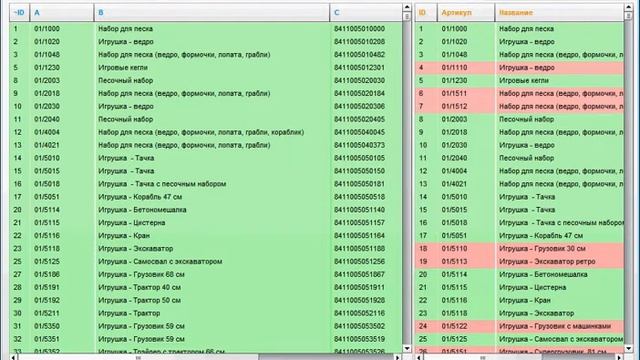Select right table cell 01/1048

454,55
